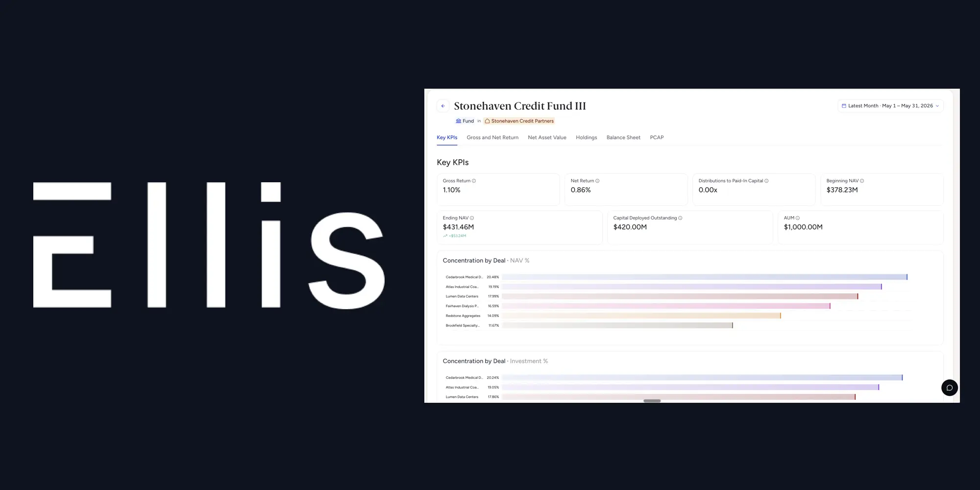The height and width of the screenshot is (490, 980).
Task: Click the Beginning NAV value $378.23M
Action: (x=842, y=190)
